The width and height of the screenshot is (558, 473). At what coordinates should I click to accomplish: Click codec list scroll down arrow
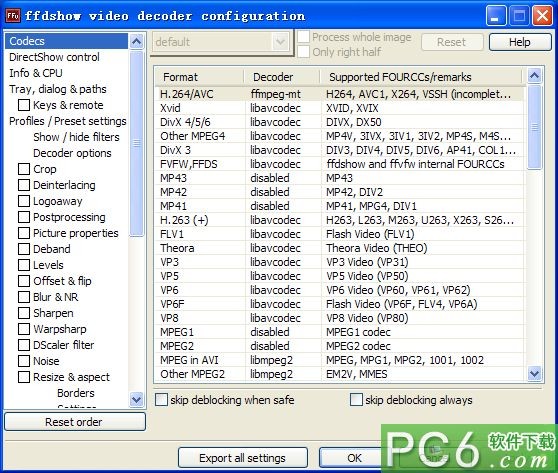pos(535,374)
